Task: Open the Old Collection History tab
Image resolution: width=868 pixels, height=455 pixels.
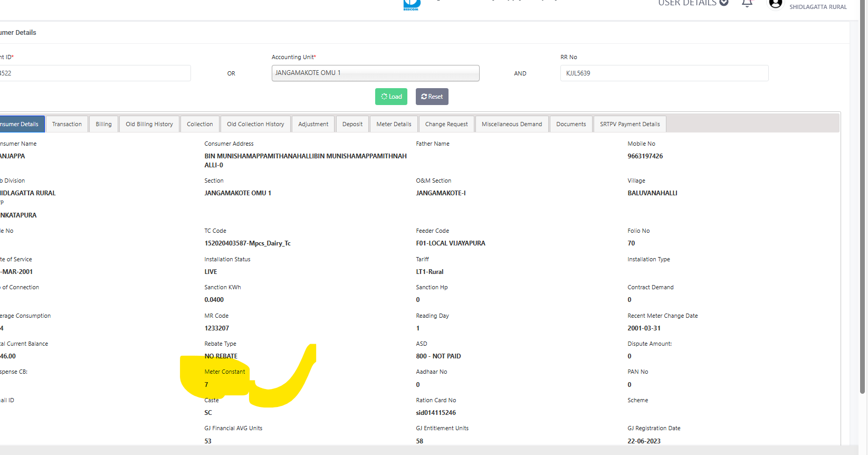Action: (x=255, y=125)
